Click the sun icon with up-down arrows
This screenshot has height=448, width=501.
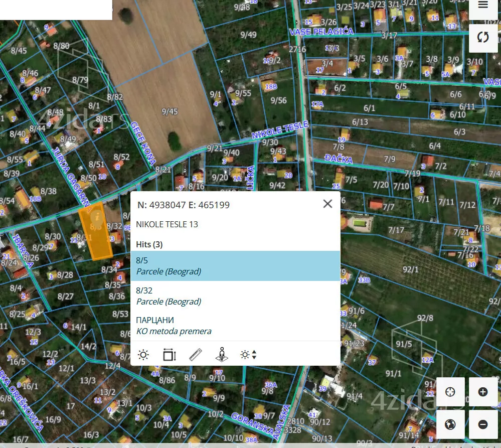click(x=248, y=355)
